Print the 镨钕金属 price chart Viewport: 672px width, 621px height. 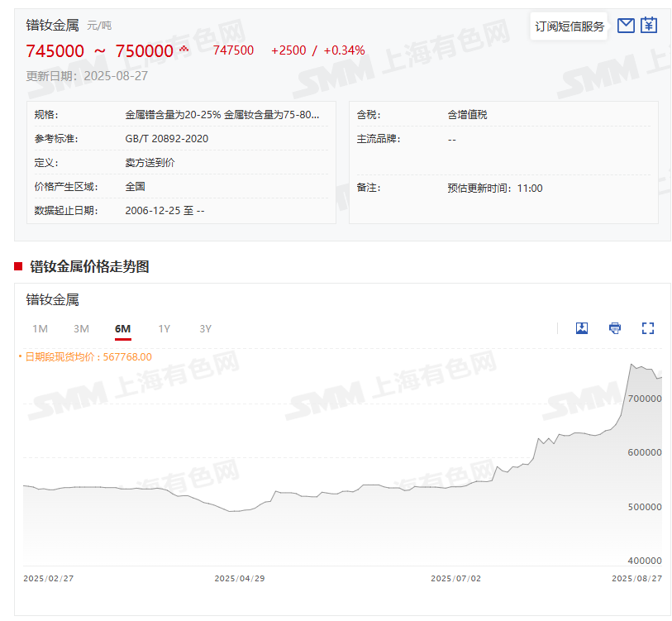[615, 328]
